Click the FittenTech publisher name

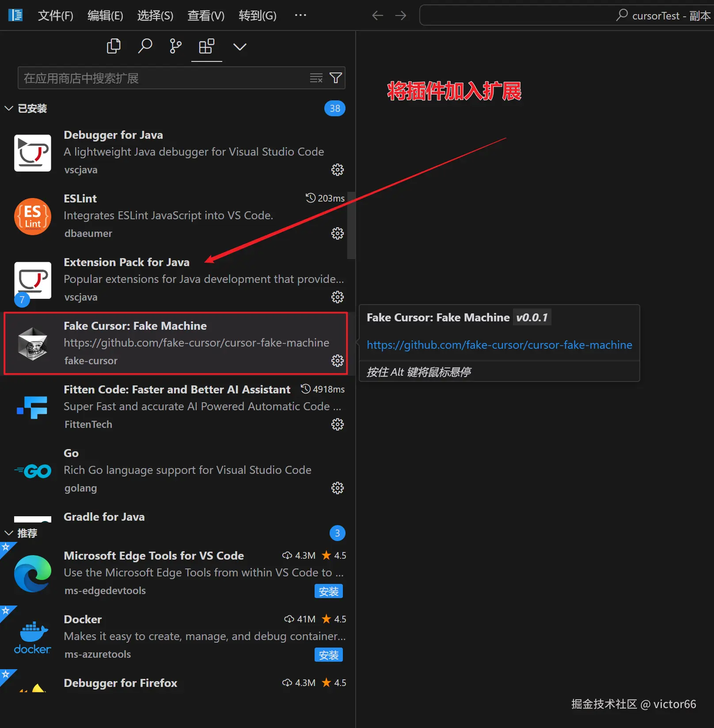click(88, 424)
